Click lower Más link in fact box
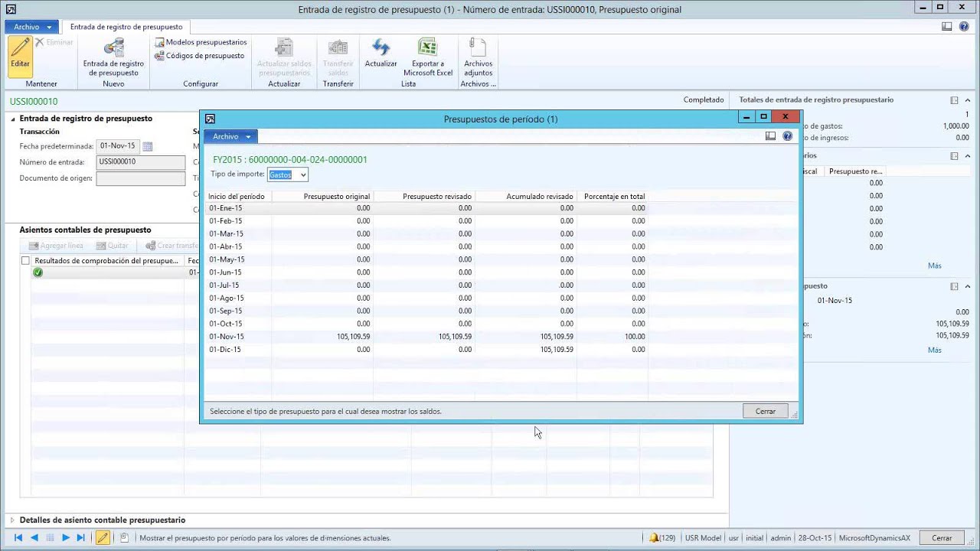The width and height of the screenshot is (980, 551). 934,350
